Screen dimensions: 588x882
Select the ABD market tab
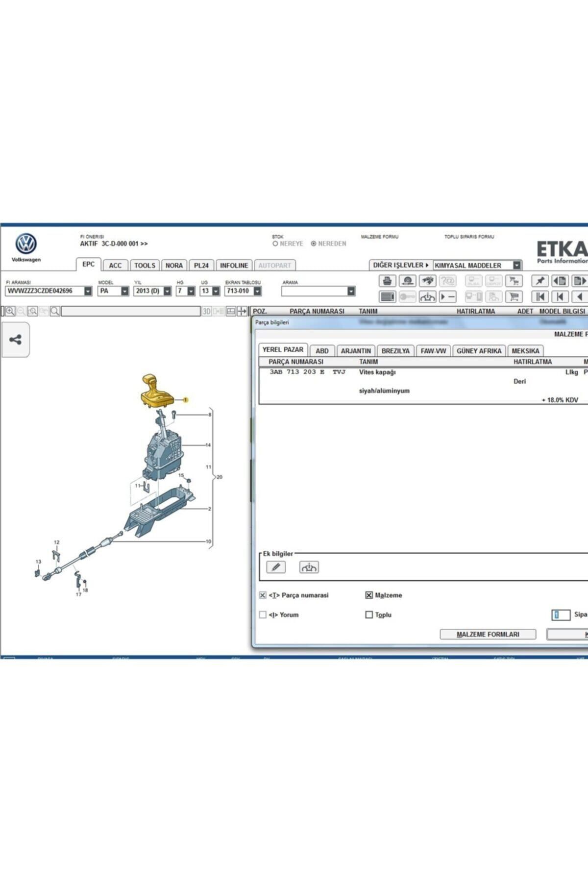pyautogui.click(x=322, y=351)
